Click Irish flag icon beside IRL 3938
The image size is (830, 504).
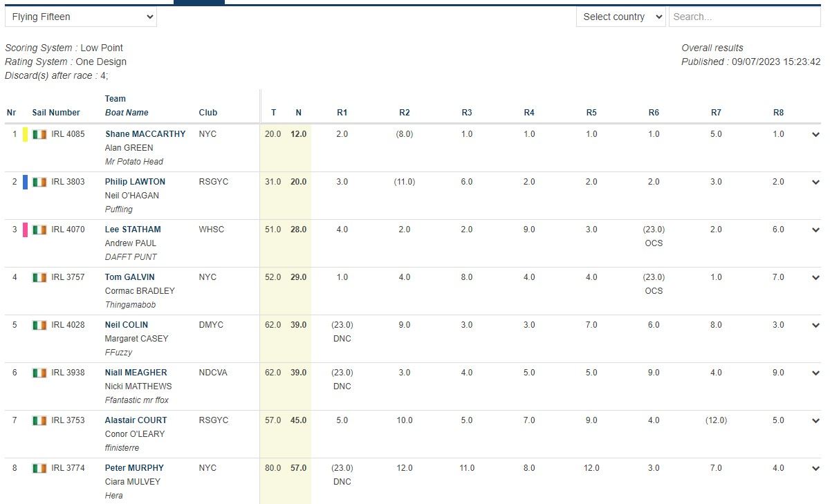(x=39, y=373)
